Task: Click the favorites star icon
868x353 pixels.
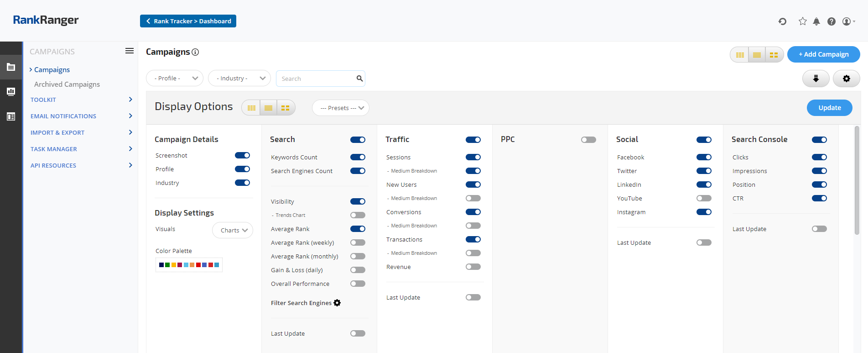Action: pos(802,21)
